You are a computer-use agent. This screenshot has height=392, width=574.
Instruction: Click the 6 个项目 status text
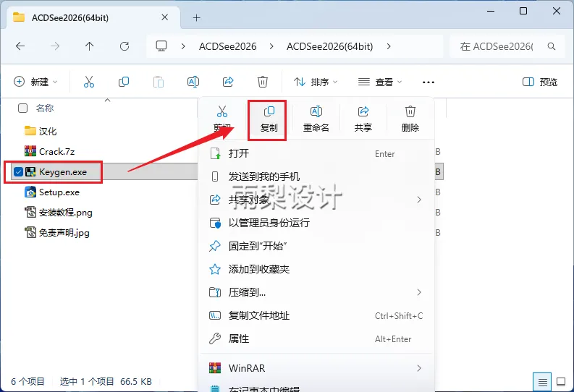[x=28, y=381]
